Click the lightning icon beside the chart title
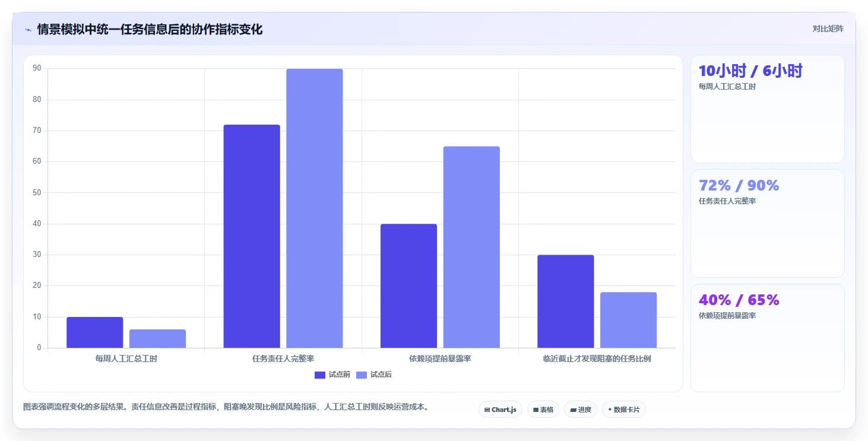This screenshot has width=868, height=441. [x=28, y=30]
